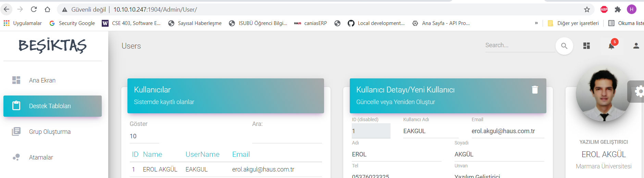Open Diğer yer işaretleri bookmarks folder
The height and width of the screenshot is (178, 644).
573,23
